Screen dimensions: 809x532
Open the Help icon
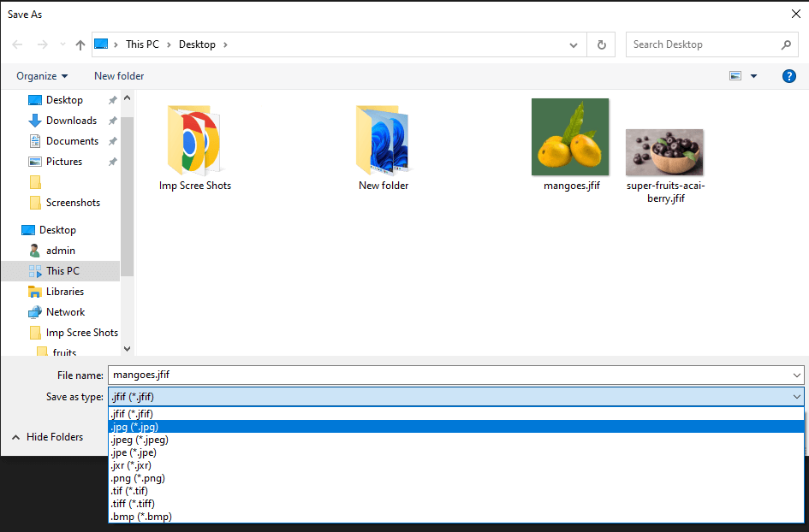click(x=788, y=76)
